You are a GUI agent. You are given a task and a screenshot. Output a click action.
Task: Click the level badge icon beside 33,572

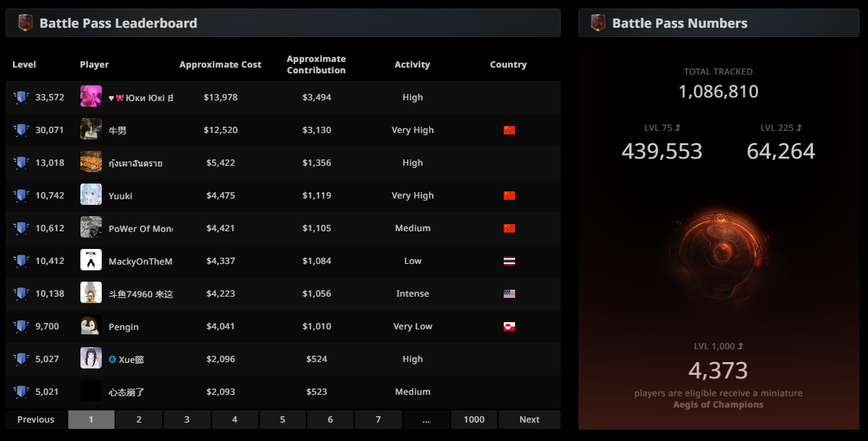click(x=21, y=97)
